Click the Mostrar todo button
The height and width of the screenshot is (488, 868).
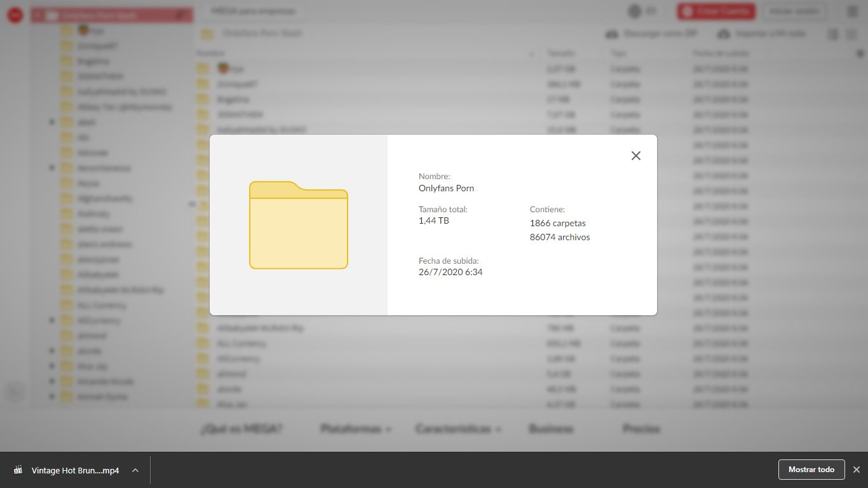pyautogui.click(x=811, y=470)
